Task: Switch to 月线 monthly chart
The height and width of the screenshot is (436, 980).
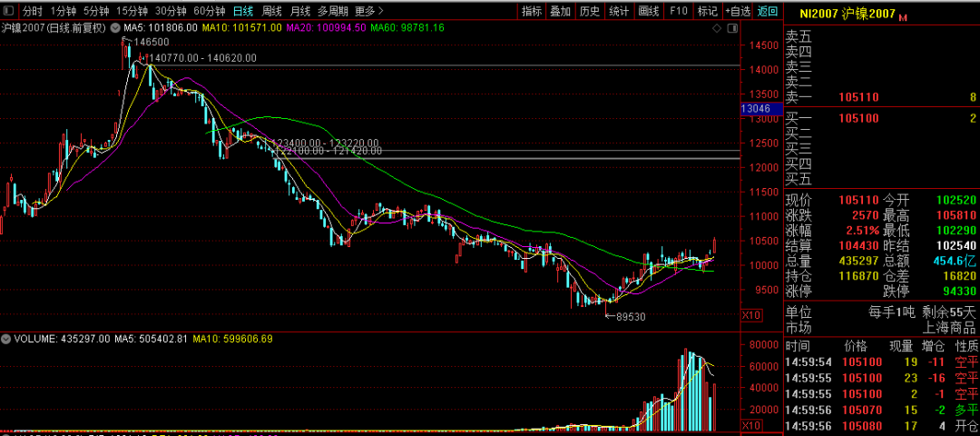Action: [x=300, y=11]
